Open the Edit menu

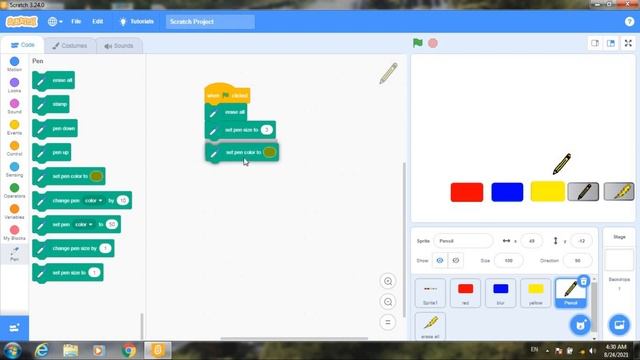(x=98, y=22)
